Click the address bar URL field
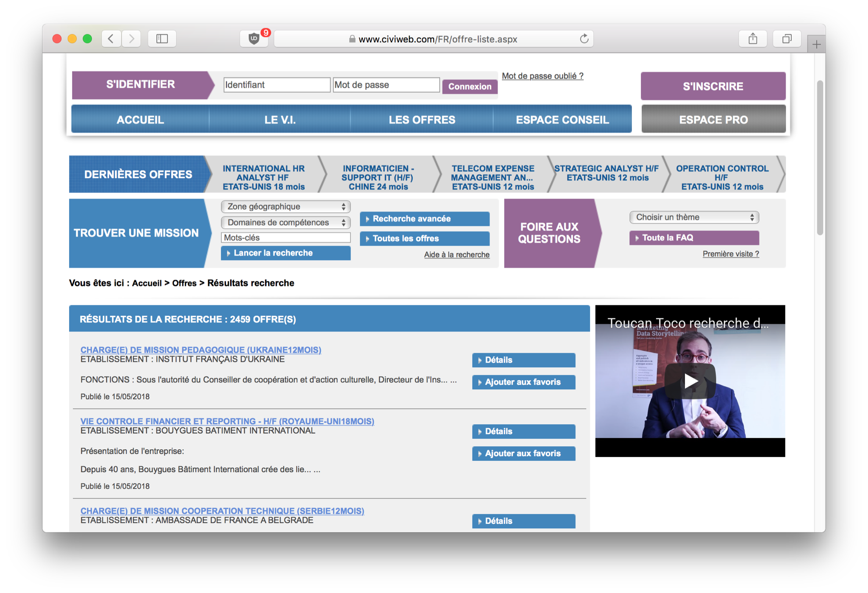 (x=434, y=39)
